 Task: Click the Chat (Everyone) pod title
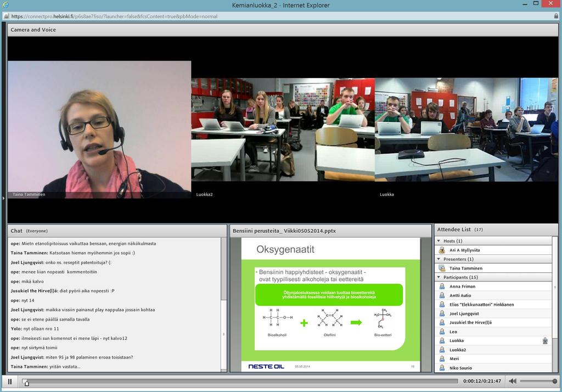pos(29,231)
